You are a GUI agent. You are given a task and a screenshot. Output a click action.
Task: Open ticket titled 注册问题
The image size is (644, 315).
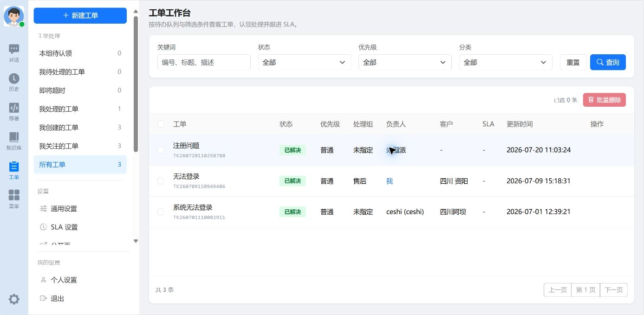[x=186, y=146]
